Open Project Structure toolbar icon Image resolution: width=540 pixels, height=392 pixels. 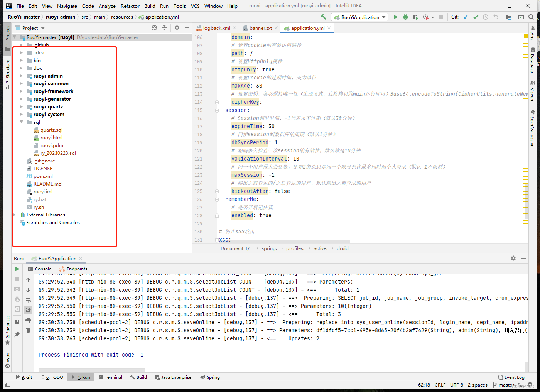(508, 17)
